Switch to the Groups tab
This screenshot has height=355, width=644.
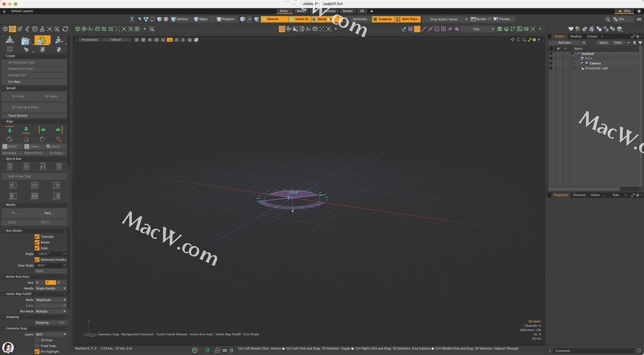[592, 36]
